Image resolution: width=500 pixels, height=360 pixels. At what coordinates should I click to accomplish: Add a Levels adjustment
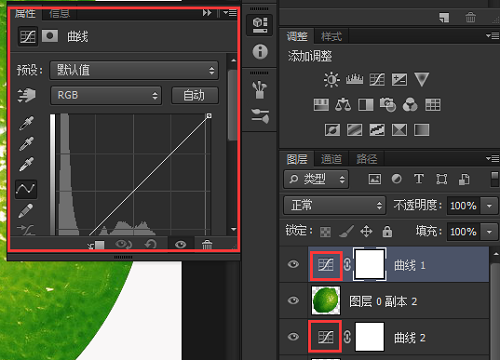[x=354, y=80]
